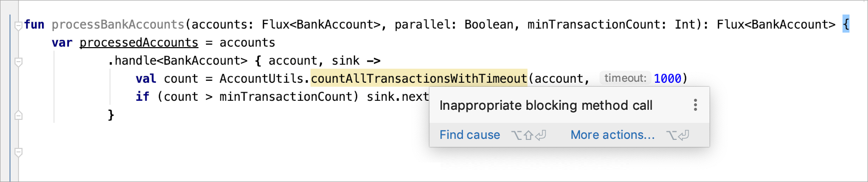Image resolution: width=868 pixels, height=182 pixels.
Task: Click the Flux<BankAccount> return type
Action: coord(776,25)
